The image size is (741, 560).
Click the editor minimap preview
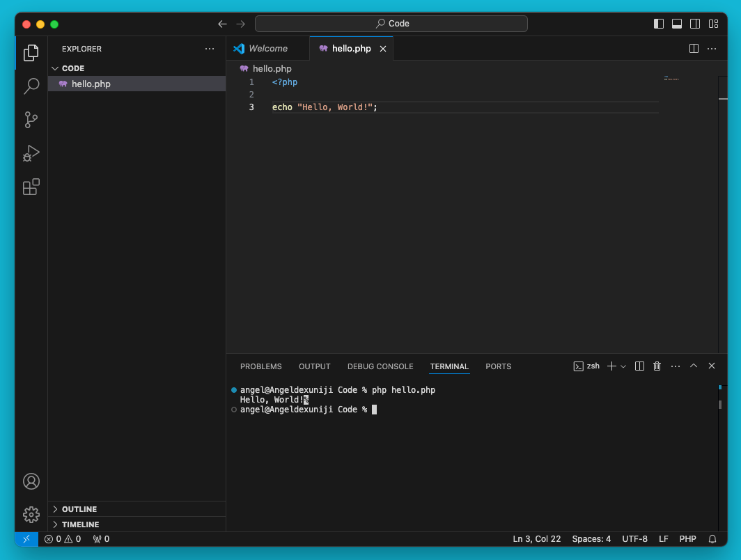(x=671, y=79)
